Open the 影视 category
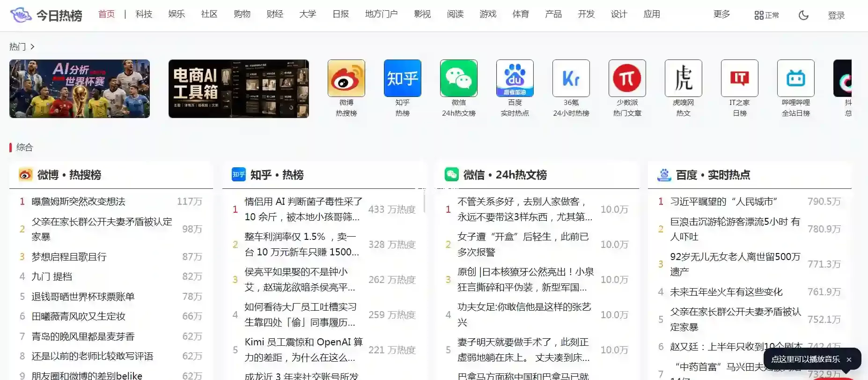Viewport: 868px width, 380px height. coord(422,14)
